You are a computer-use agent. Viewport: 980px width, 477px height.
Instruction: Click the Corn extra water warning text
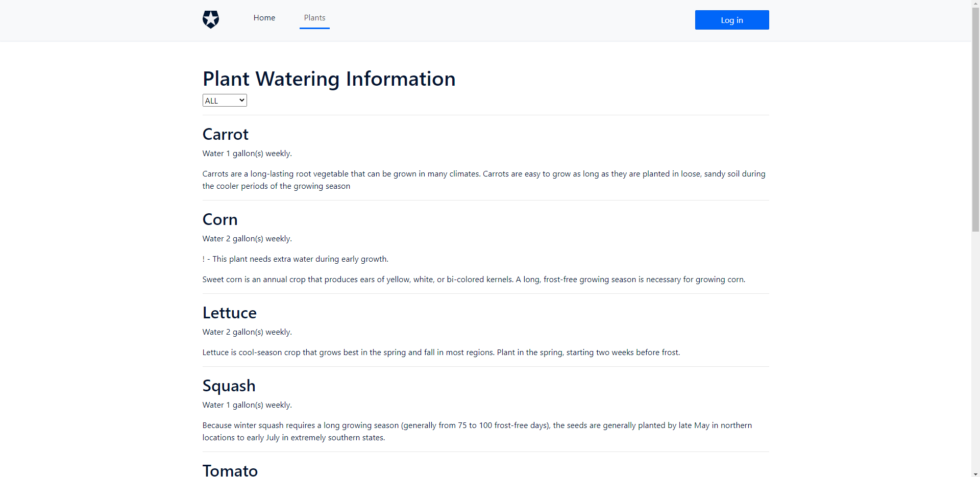[300, 259]
